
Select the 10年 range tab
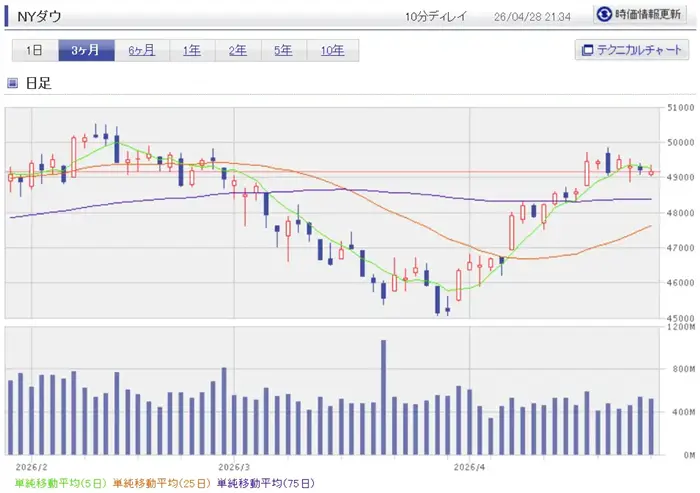333,51
